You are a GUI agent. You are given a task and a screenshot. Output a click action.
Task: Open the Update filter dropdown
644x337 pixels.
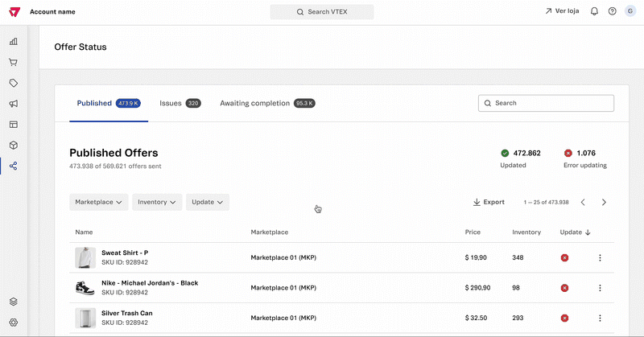pyautogui.click(x=208, y=202)
